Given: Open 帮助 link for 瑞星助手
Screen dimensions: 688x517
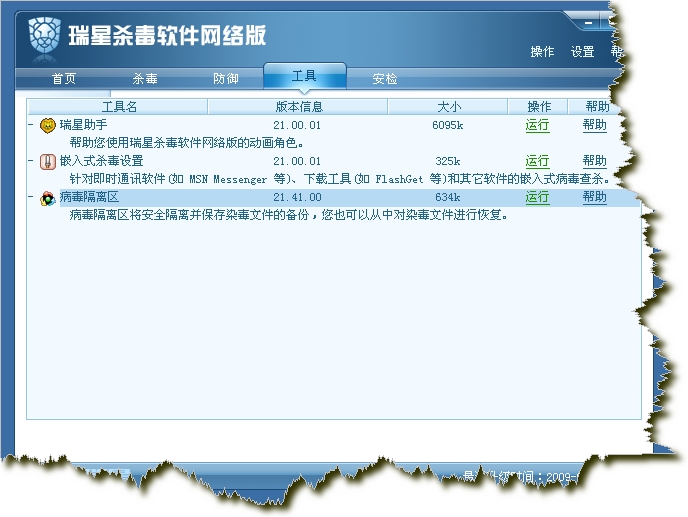Looking at the screenshot, I should coord(595,126).
